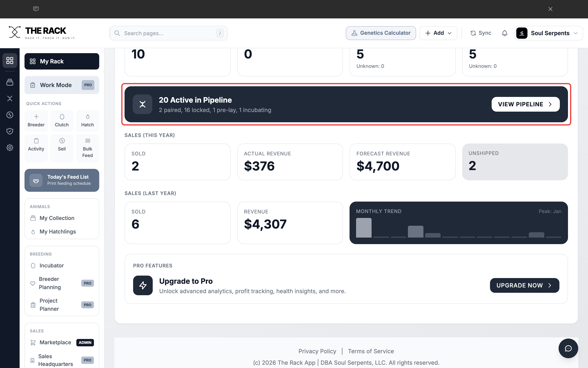Open notifications bell
The width and height of the screenshot is (588, 368).
505,33
